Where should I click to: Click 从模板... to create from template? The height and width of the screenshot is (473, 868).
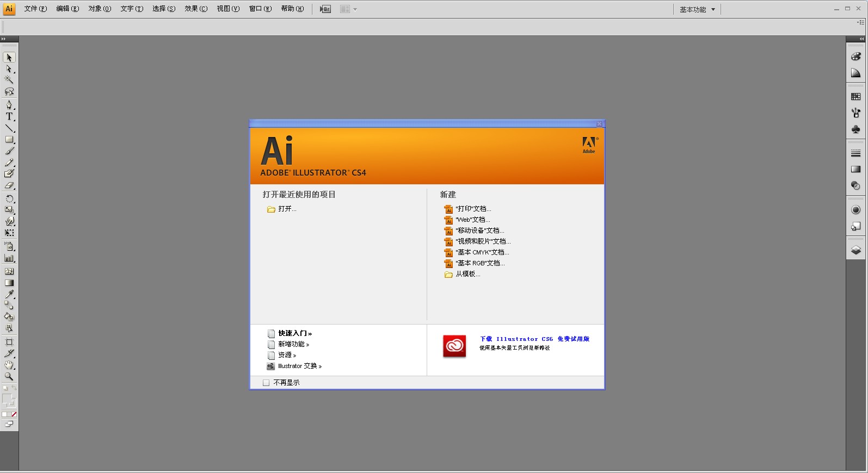463,274
